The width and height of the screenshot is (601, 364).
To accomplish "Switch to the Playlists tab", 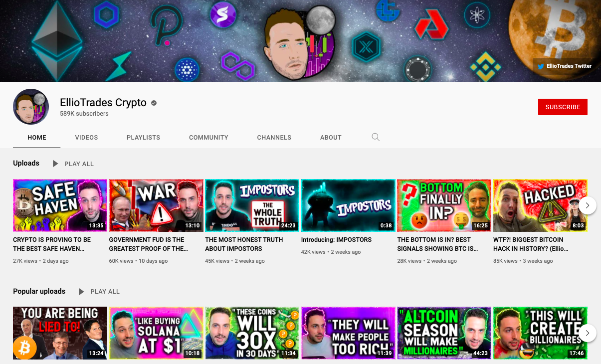I will click(x=143, y=137).
